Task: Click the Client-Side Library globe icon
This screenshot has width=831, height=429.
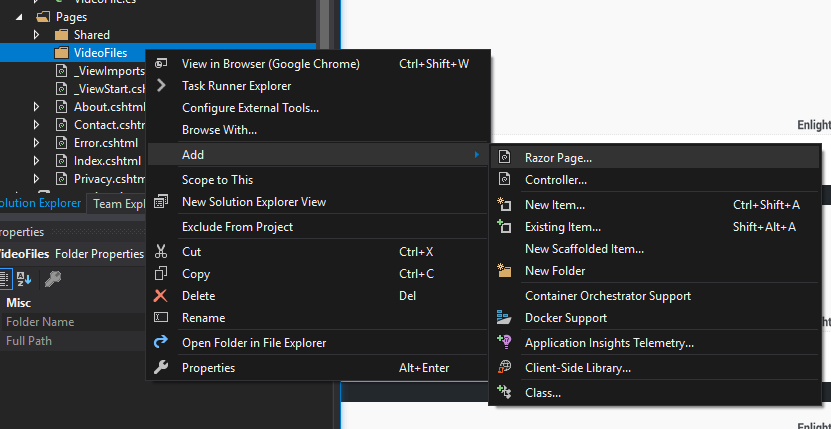Action: 505,367
